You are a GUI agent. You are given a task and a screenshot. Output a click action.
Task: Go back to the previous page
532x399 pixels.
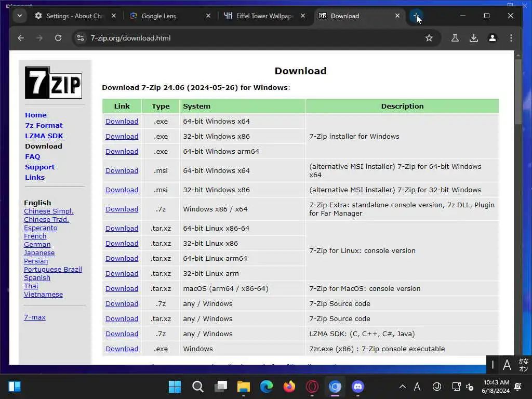pyautogui.click(x=21, y=38)
